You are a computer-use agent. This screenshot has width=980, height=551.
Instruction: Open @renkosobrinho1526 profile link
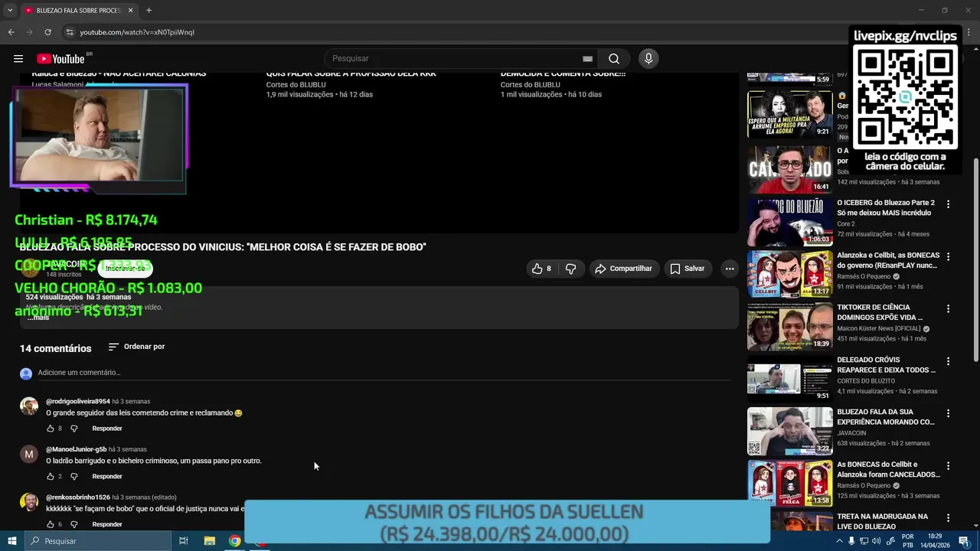(x=78, y=497)
